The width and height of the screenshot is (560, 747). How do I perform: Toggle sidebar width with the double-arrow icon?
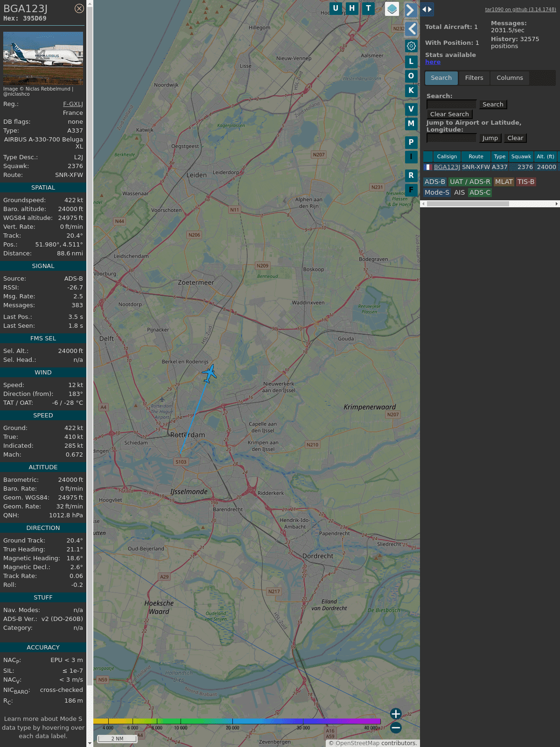427,9
